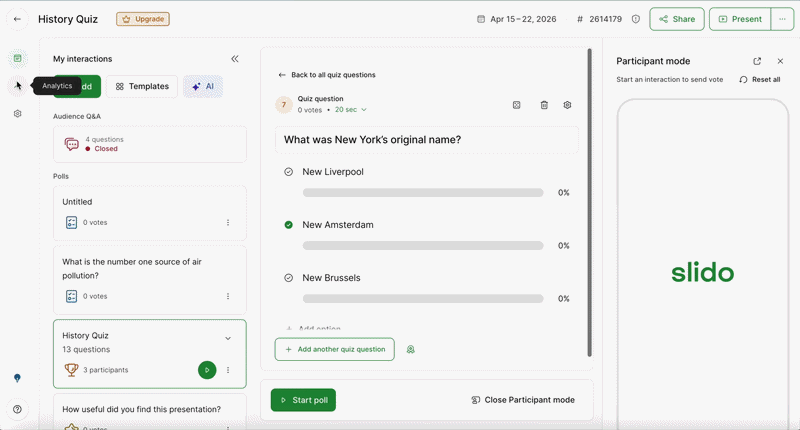Click the play button on History Quiz
This screenshot has width=800, height=430.
pyautogui.click(x=207, y=370)
